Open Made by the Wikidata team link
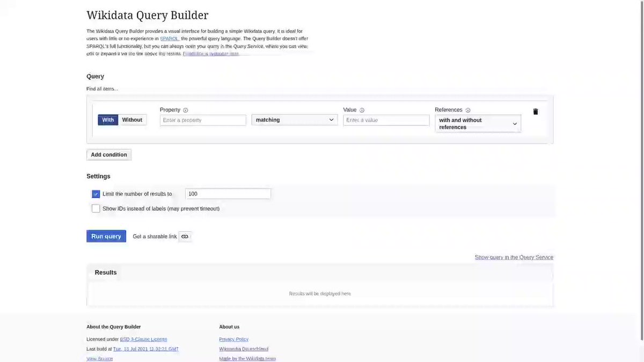This screenshot has width=644, height=362. (x=247, y=359)
